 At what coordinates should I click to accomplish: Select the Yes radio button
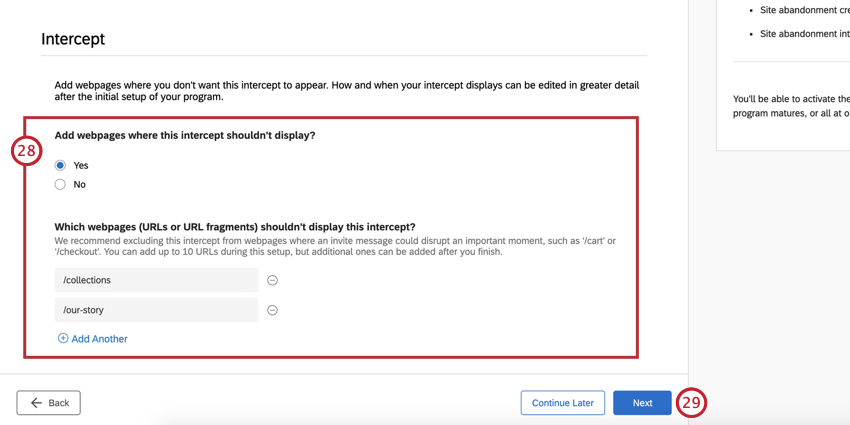[60, 165]
